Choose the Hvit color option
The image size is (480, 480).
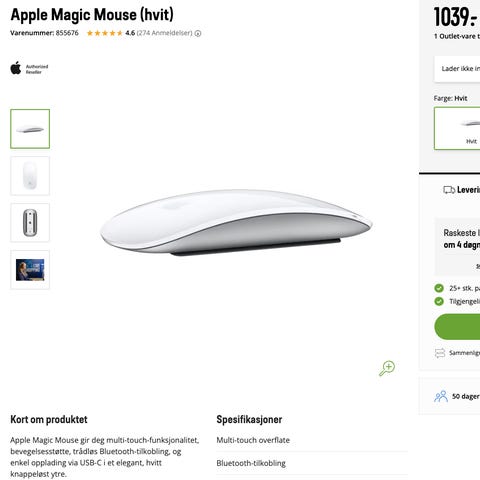[x=457, y=128]
